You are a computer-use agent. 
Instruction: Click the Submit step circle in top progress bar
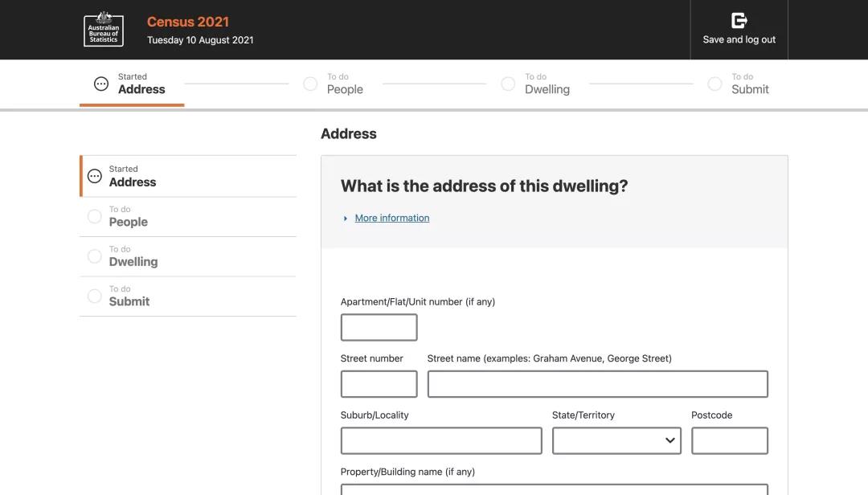click(714, 84)
